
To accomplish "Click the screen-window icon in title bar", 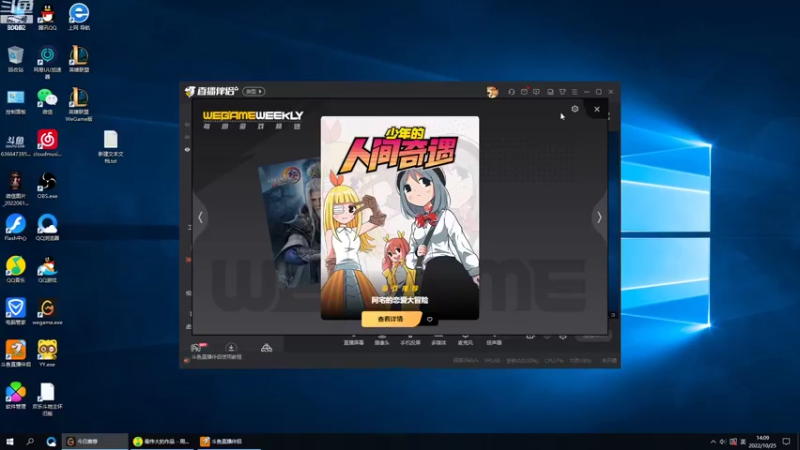I will click(550, 92).
